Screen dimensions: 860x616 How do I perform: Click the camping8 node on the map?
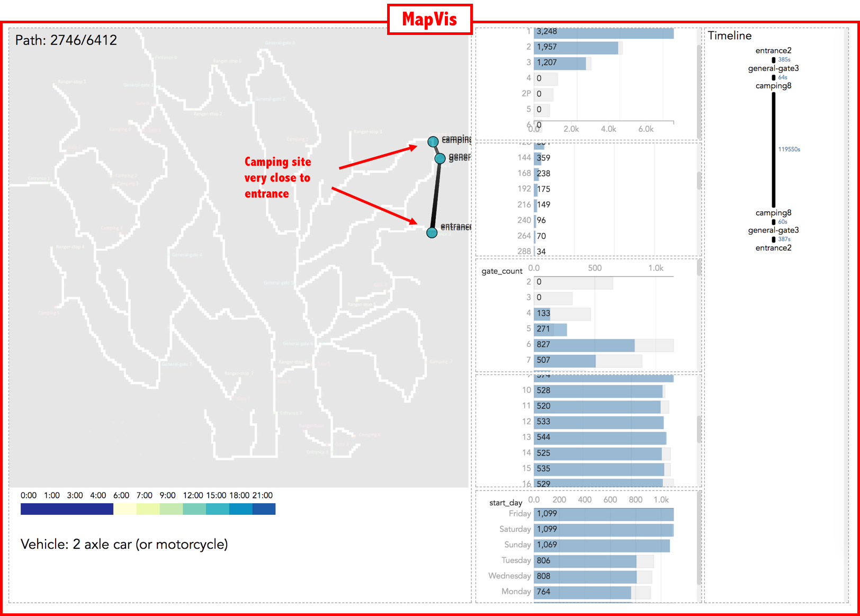(x=433, y=141)
